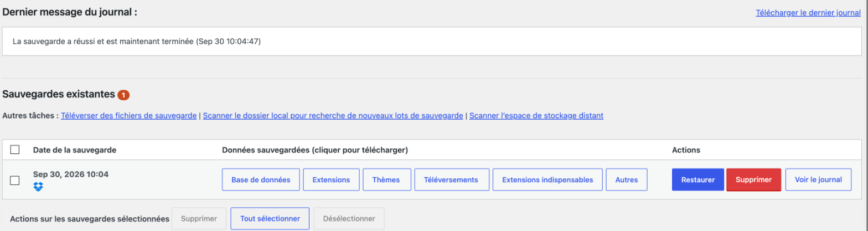Open Télécharger le dernier journal link
This screenshot has height=231, width=868.
(x=808, y=12)
